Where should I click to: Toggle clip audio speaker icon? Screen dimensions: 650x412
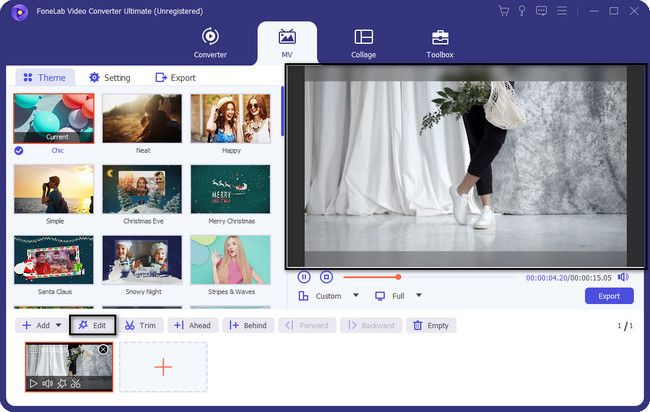(x=47, y=384)
